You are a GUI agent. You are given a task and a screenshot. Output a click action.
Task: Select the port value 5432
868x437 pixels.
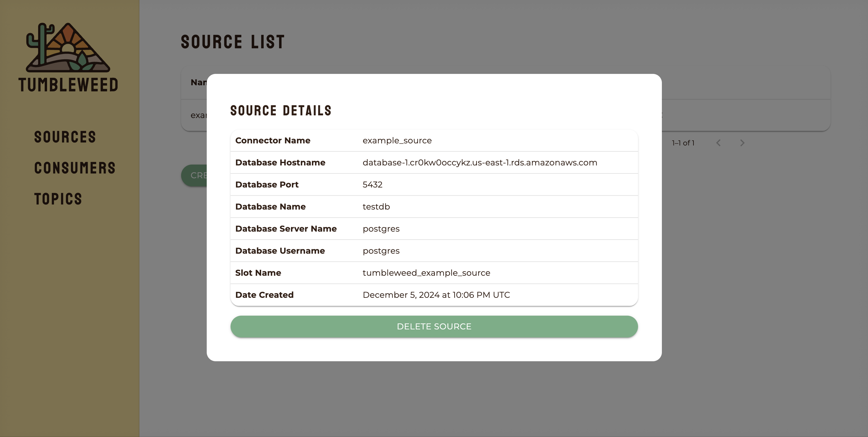372,185
